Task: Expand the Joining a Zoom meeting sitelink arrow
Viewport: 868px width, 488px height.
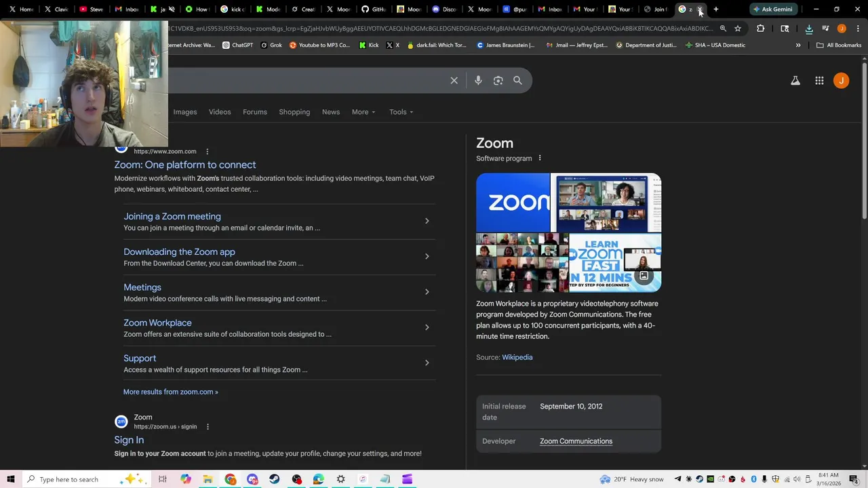Action: point(427,221)
